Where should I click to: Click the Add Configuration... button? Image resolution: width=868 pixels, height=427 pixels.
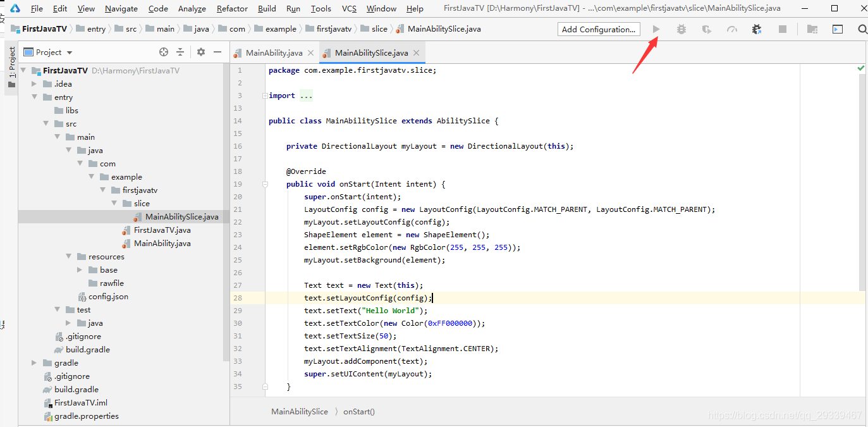click(599, 29)
